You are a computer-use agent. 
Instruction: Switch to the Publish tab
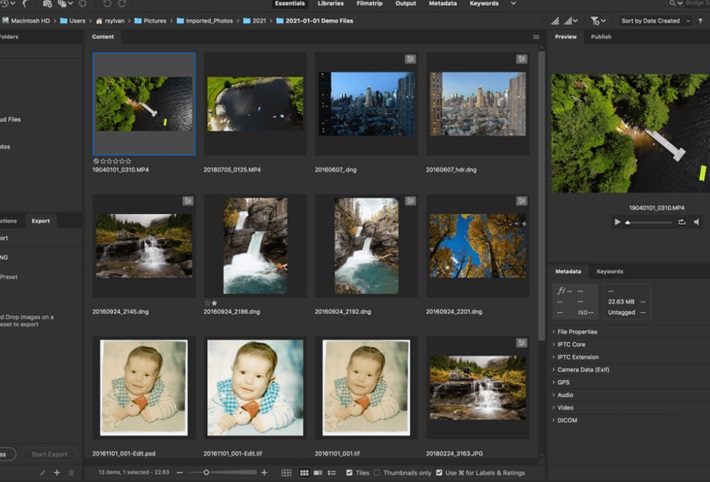point(601,37)
